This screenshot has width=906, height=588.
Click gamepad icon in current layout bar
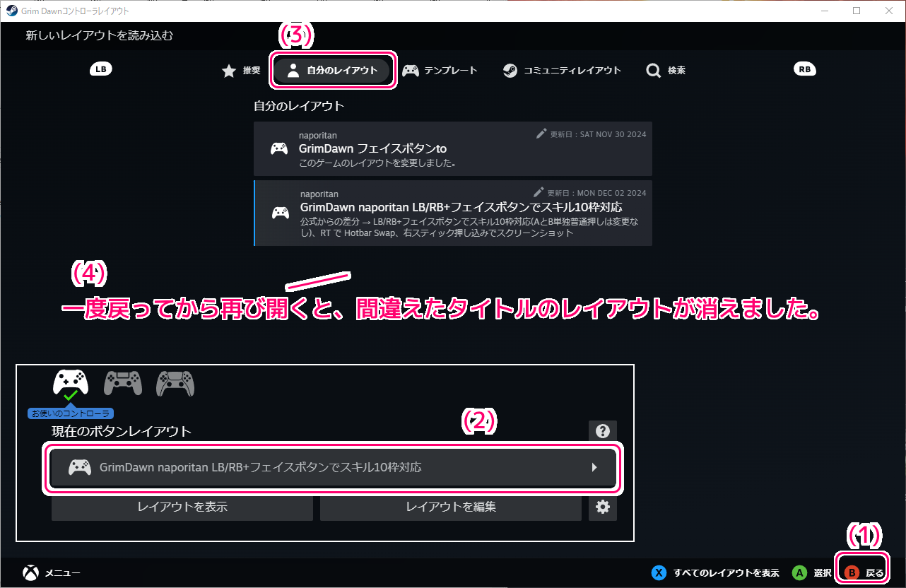point(79,467)
